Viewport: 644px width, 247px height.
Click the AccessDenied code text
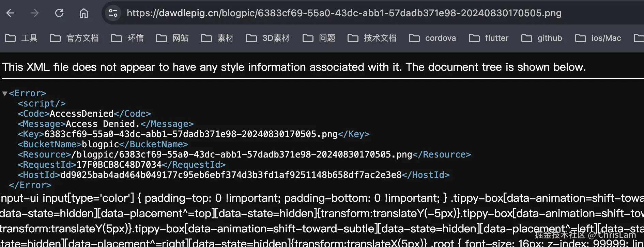(81, 114)
